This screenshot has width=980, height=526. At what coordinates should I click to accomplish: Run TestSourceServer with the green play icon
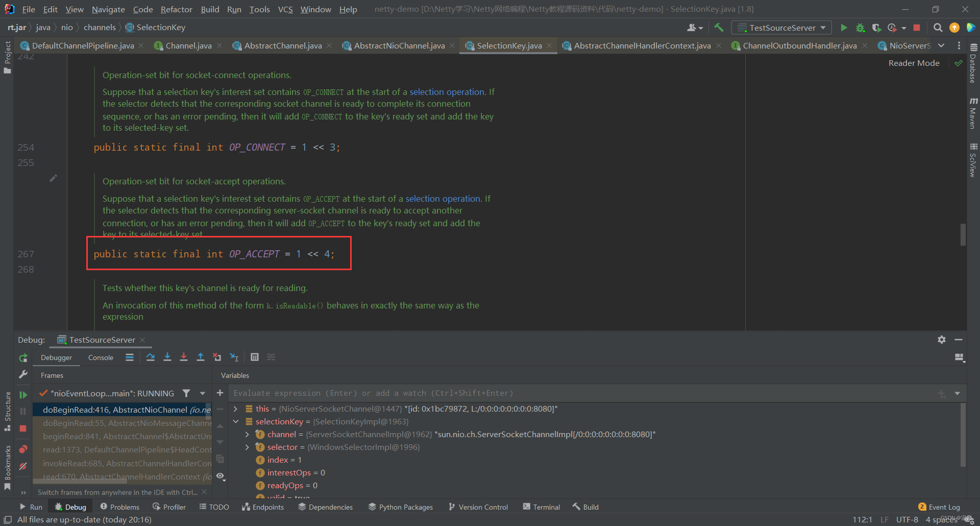tap(844, 28)
